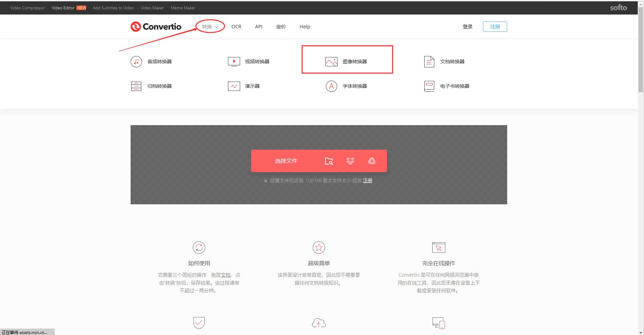Click the 如何使用 heading
Viewport: 644px width, 335px height.
[199, 263]
